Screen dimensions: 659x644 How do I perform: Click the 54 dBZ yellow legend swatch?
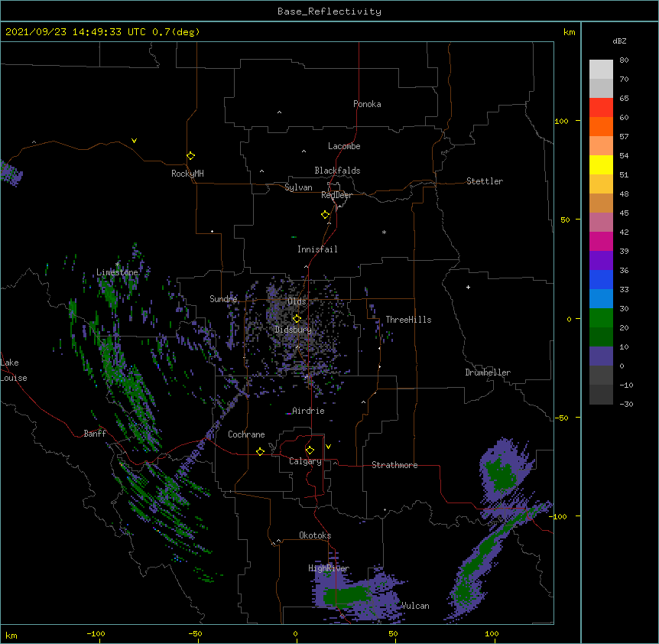(x=601, y=164)
